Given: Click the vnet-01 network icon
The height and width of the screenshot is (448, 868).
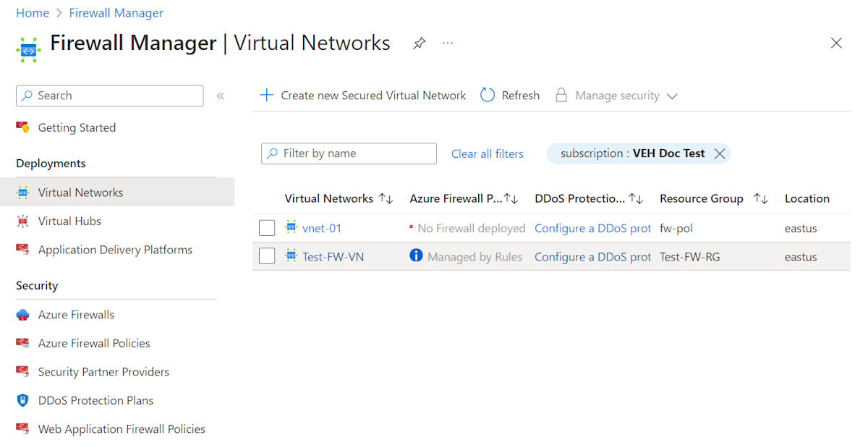Looking at the screenshot, I should coord(292,227).
